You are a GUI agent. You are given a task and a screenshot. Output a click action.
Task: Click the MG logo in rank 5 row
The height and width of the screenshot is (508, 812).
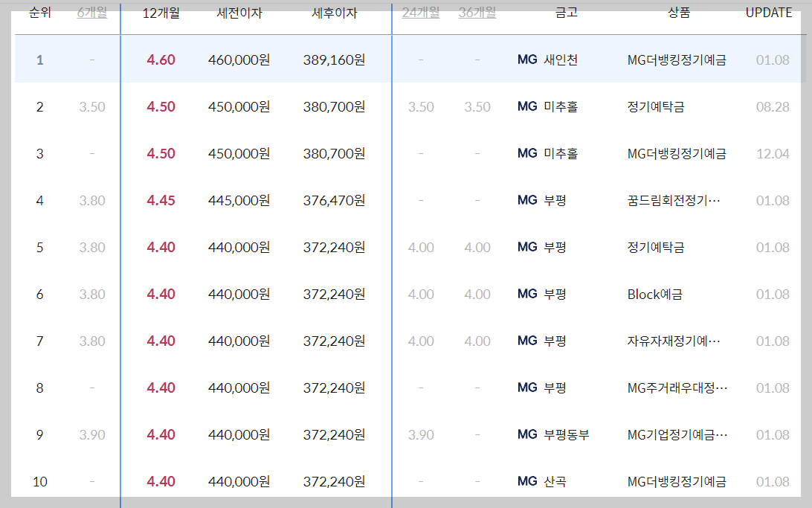tap(527, 247)
